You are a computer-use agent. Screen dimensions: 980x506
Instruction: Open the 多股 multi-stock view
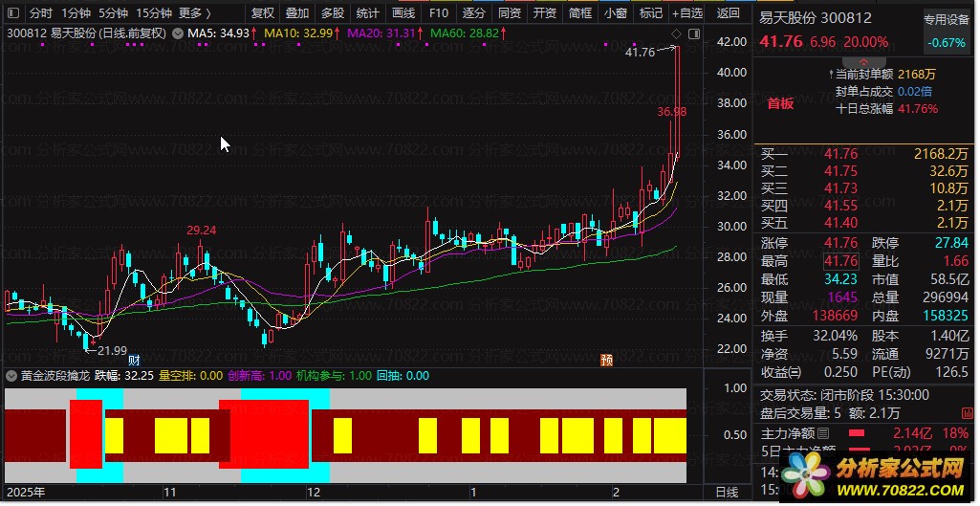point(333,13)
